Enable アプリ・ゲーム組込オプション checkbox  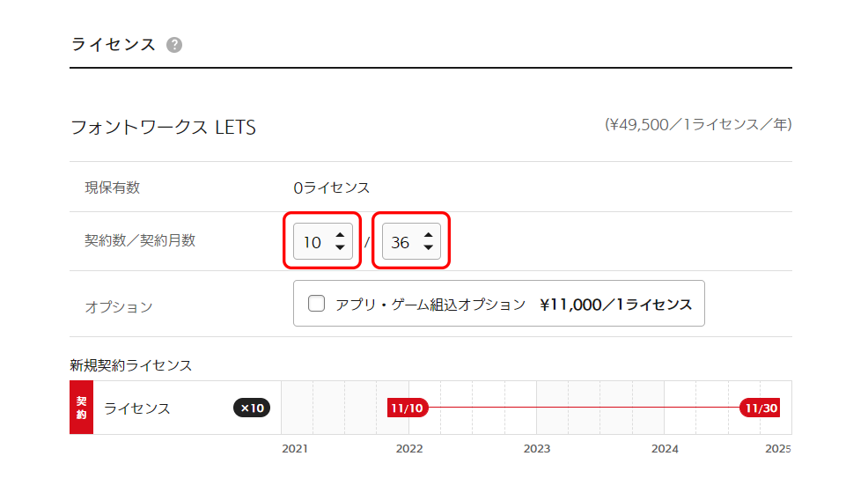point(316,304)
